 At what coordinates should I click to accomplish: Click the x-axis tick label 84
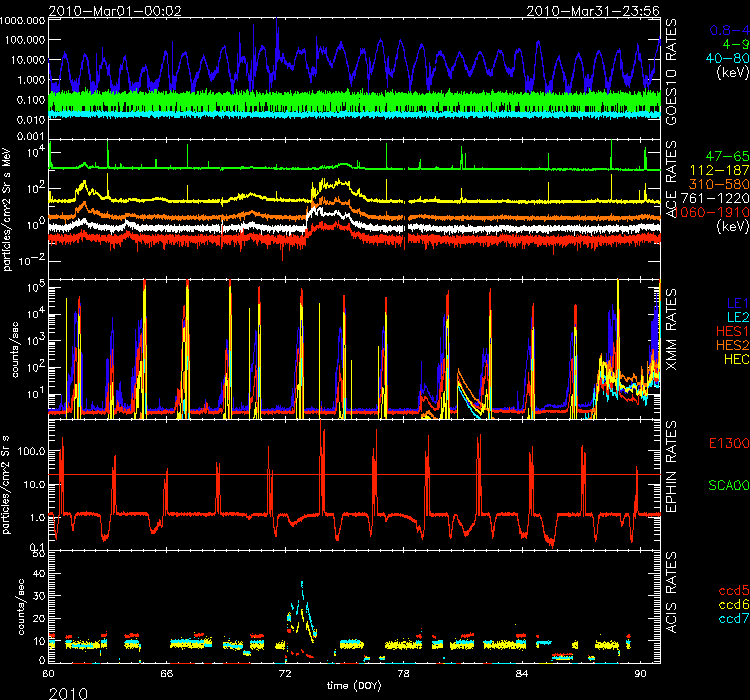pyautogui.click(x=522, y=674)
